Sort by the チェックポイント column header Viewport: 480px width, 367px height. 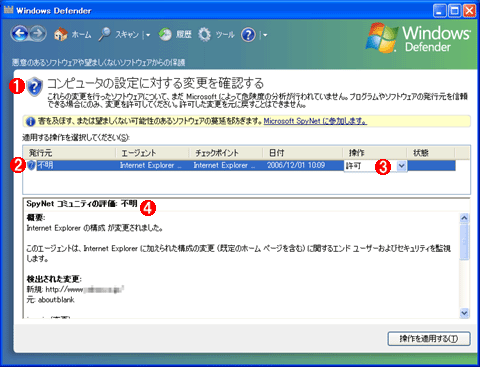click(x=226, y=153)
